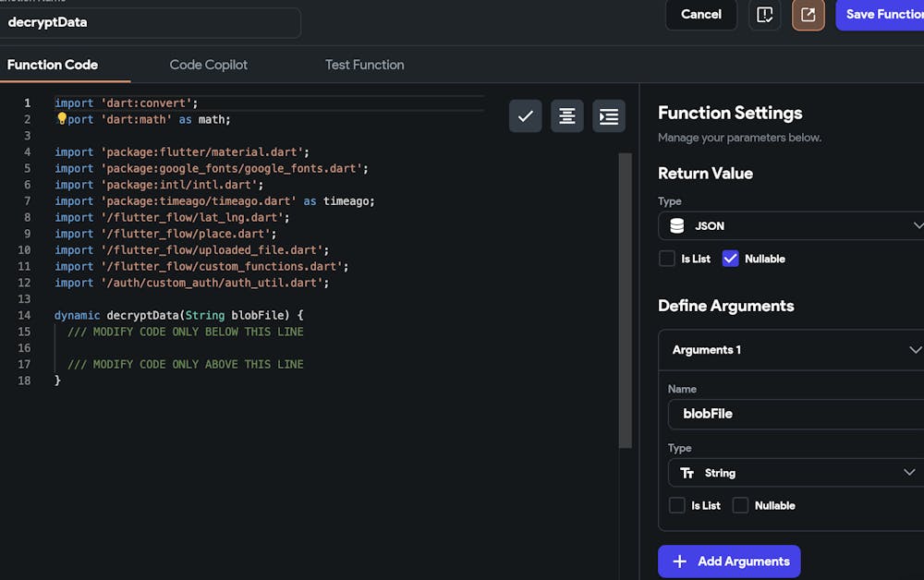
Task: Click the code editor vertical scrollbar
Action: coord(625,296)
